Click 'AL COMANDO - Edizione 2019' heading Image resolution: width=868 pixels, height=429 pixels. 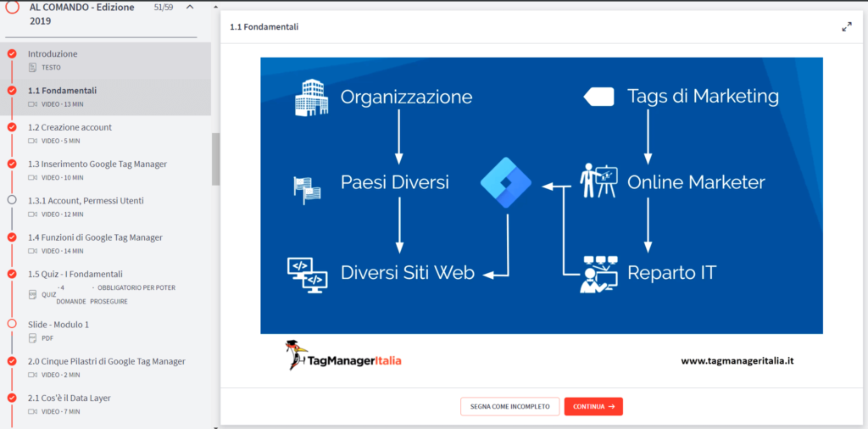click(x=82, y=14)
